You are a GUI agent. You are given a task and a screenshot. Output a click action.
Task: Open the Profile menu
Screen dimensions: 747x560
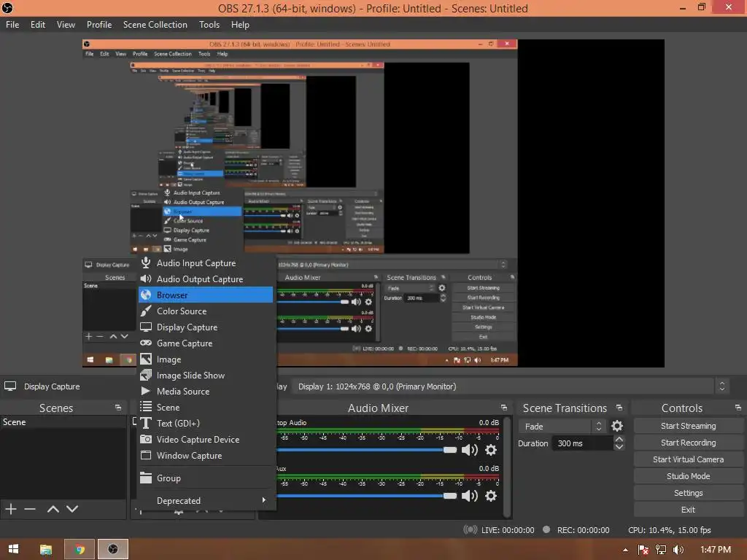click(x=99, y=25)
